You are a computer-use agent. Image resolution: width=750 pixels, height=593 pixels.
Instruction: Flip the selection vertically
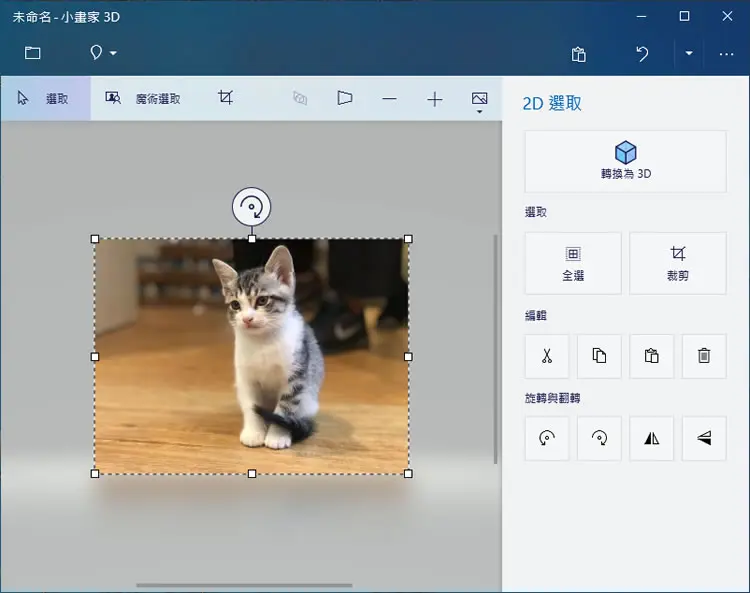tap(704, 439)
